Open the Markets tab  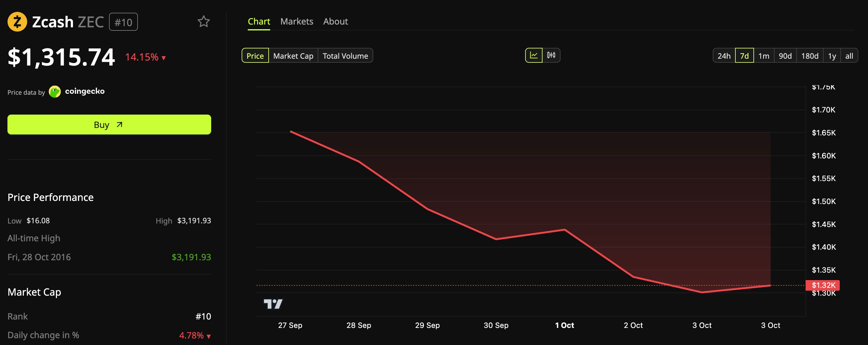(x=297, y=21)
